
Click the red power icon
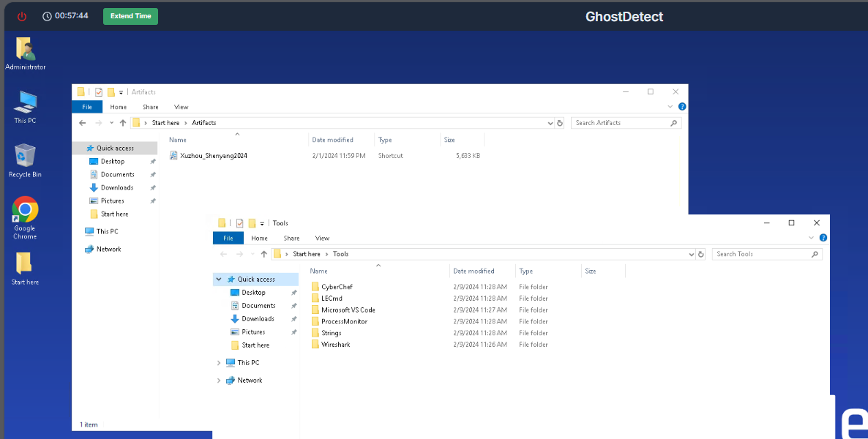(22, 16)
